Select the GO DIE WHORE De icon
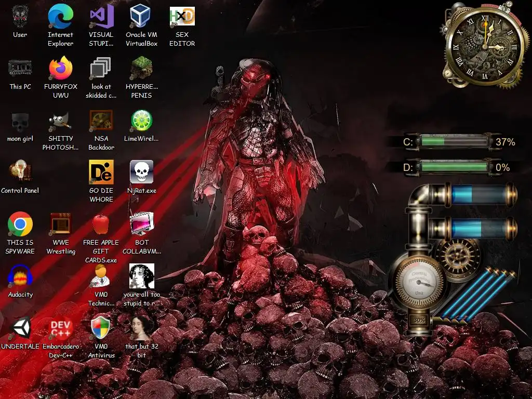The width and height of the screenshot is (532, 399). [101, 182]
